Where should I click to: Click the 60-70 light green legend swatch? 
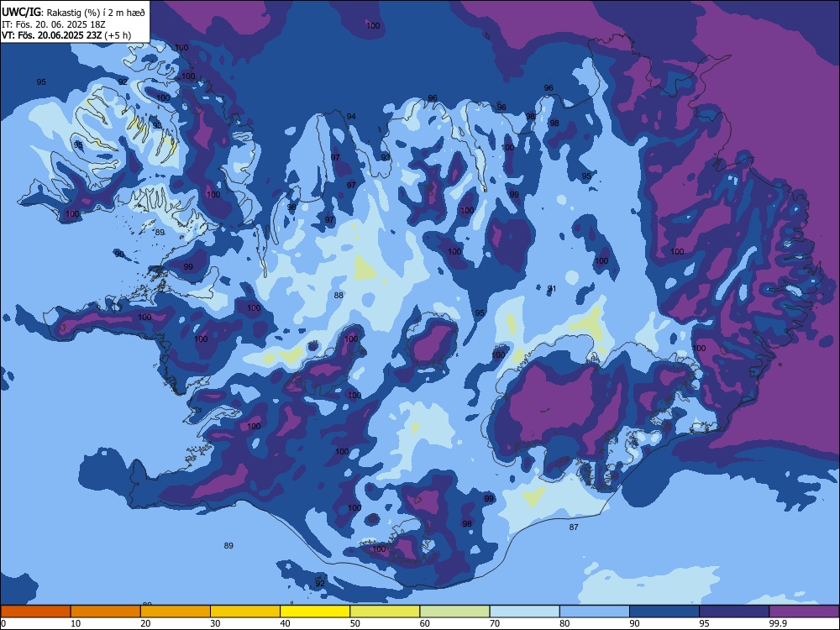pos(454,611)
